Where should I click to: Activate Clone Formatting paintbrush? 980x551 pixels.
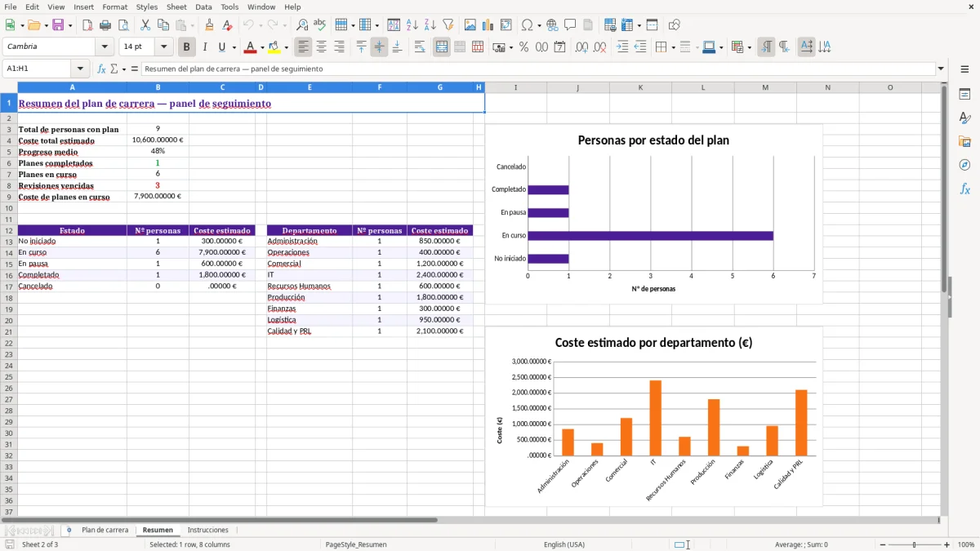pos(210,25)
